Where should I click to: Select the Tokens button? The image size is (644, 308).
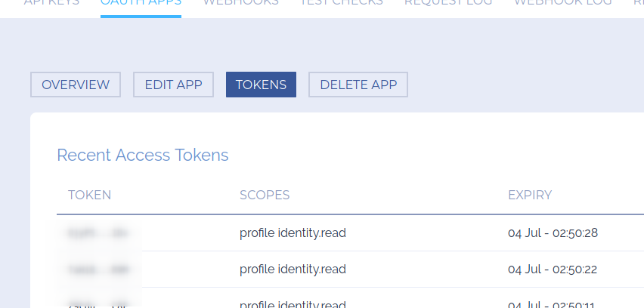tap(261, 85)
